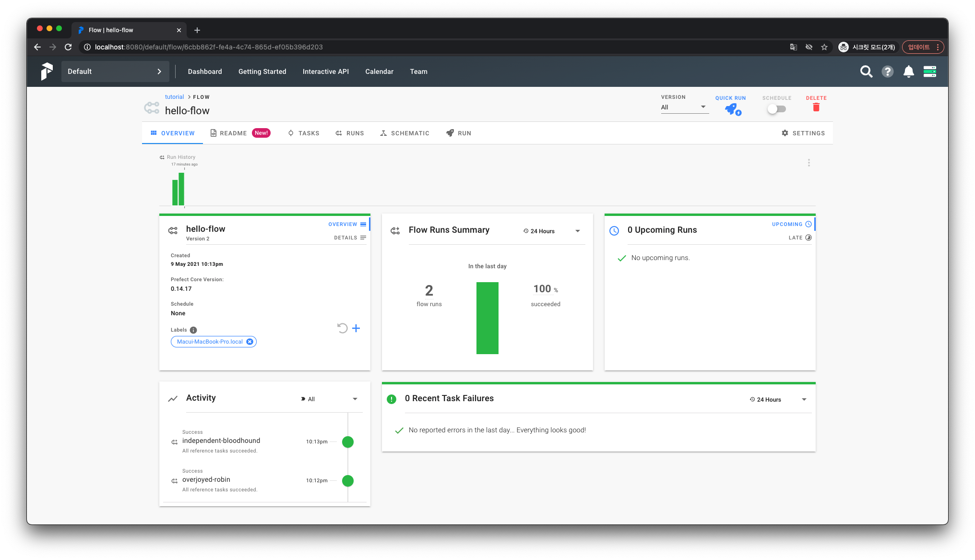
Task: Open notifications bell icon
Action: click(x=908, y=71)
